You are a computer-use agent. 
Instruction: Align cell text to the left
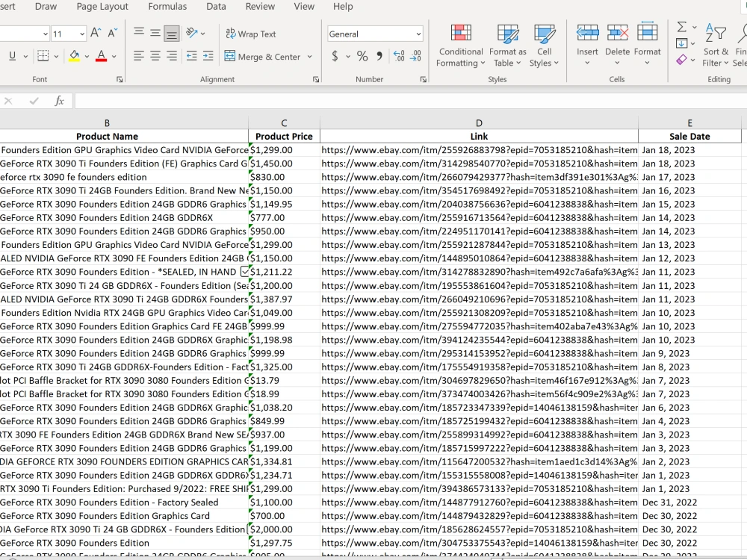point(139,56)
